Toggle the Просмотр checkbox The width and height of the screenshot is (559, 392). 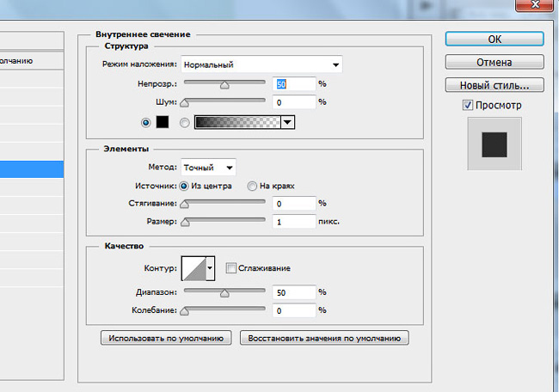pyautogui.click(x=467, y=105)
